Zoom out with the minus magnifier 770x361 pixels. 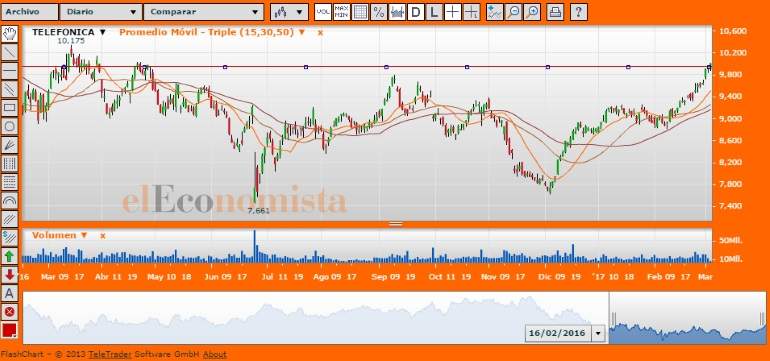click(513, 12)
